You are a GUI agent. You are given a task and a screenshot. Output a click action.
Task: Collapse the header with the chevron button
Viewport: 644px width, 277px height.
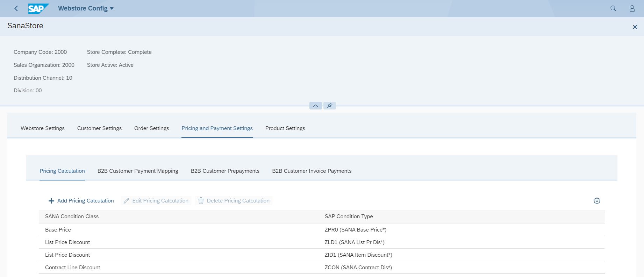pos(315,106)
